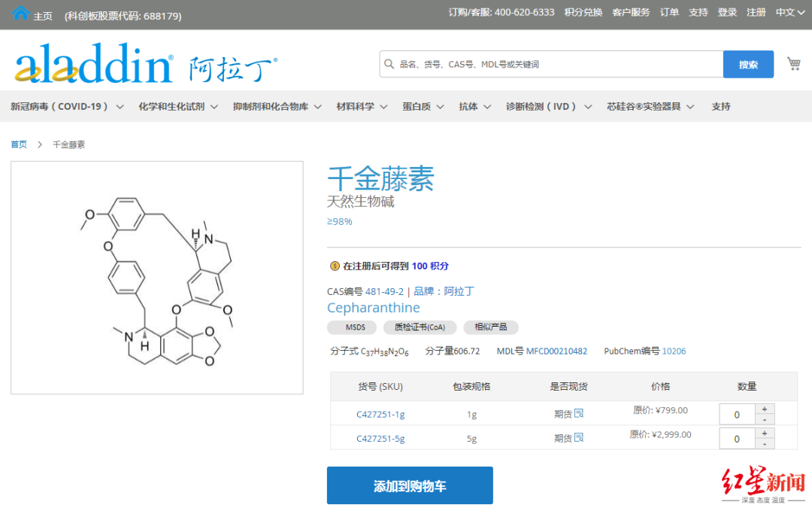This screenshot has width=812, height=511.
Task: Open 客户服务 in the top bar
Action: 631,13
